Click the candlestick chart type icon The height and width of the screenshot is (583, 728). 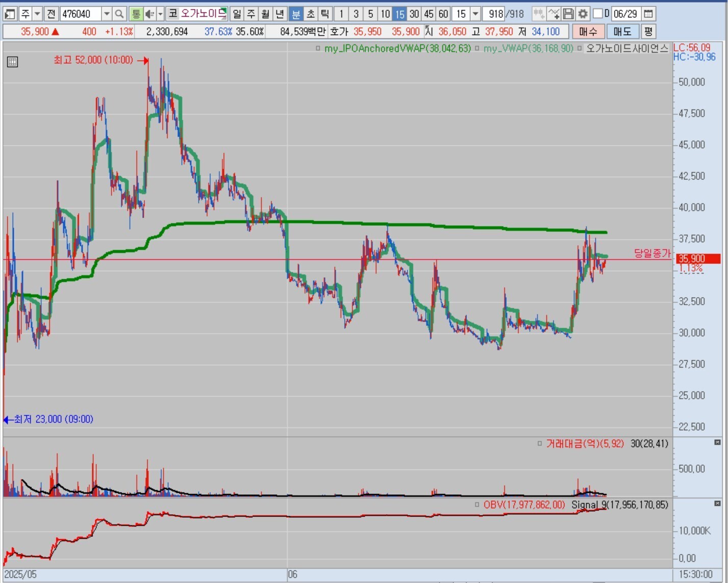(x=538, y=14)
